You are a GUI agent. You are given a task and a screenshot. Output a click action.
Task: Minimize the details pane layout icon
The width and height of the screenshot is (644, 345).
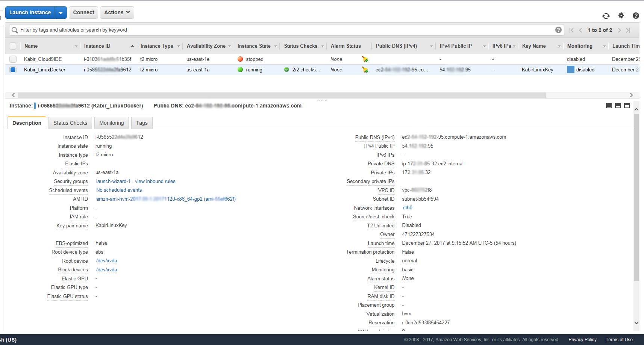609,106
